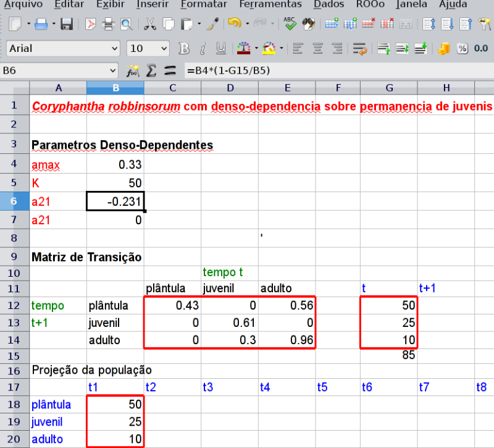The height and width of the screenshot is (448, 494).
Task: Toggle underline formatting
Action: (220, 48)
